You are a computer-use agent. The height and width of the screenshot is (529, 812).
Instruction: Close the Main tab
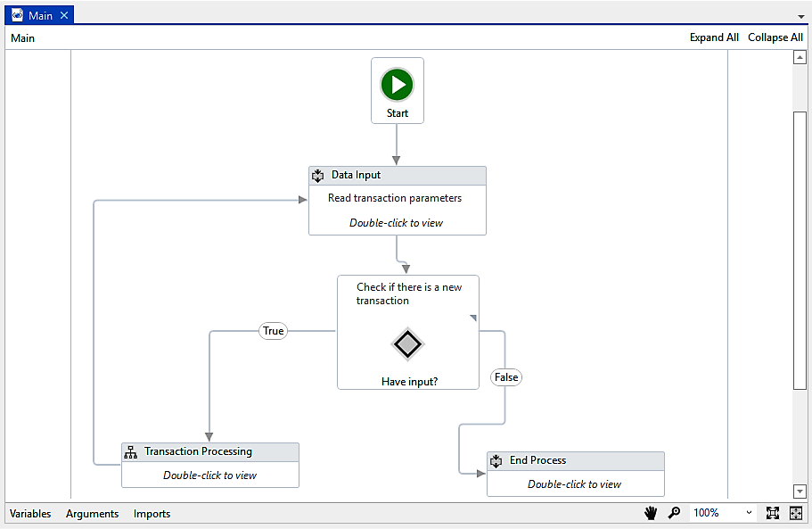coord(64,15)
